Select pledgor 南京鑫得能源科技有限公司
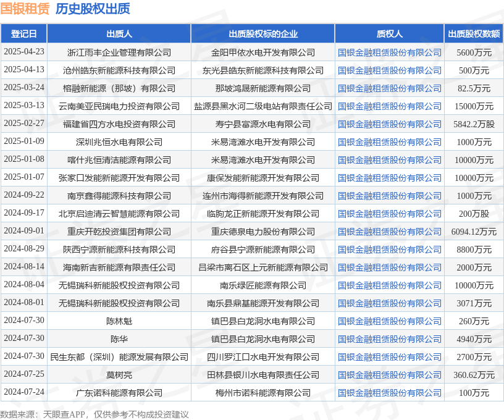The image size is (504, 420). 119,196
